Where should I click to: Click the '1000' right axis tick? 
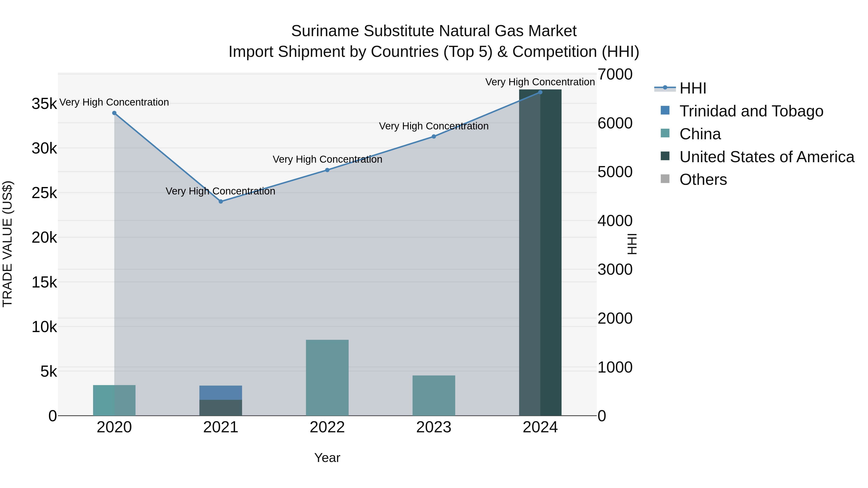[615, 367]
